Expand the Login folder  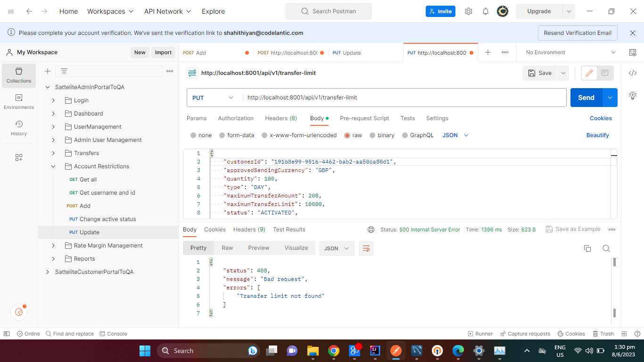point(53,100)
